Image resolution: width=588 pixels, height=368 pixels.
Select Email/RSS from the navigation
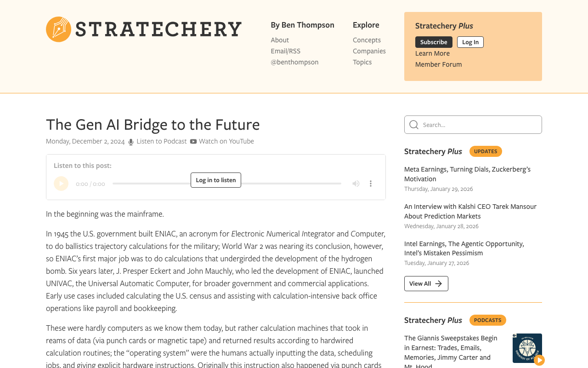coord(285,51)
